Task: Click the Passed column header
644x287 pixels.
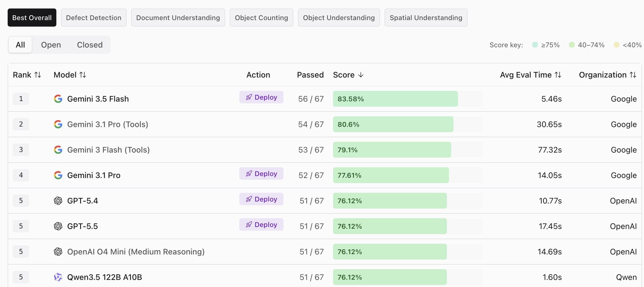Action: tap(310, 75)
